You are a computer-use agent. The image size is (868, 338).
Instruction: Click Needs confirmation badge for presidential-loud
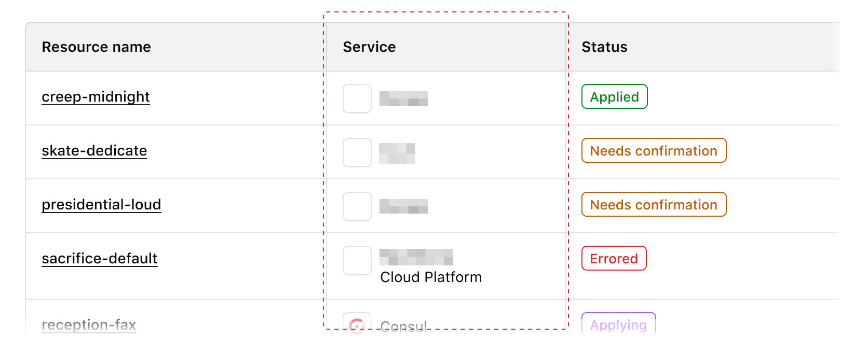coord(654,204)
